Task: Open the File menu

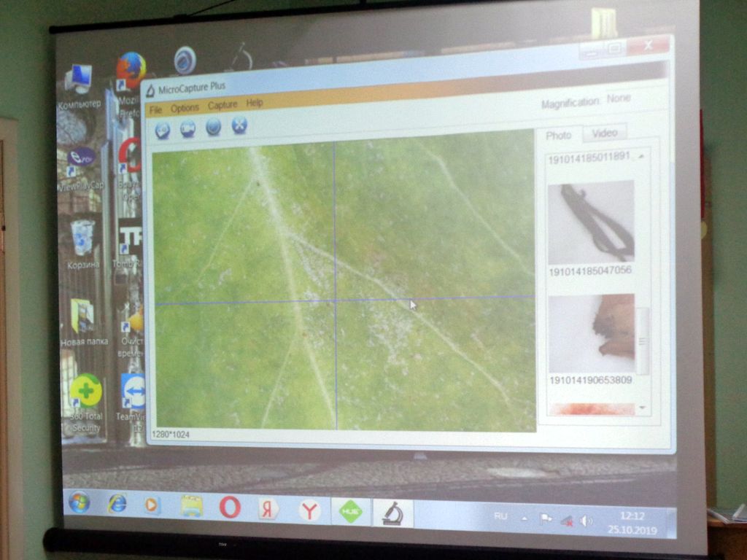Action: (156, 110)
